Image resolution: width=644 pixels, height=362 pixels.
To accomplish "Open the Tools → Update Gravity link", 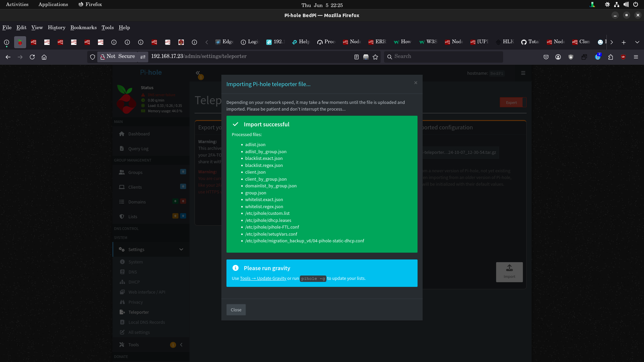I will tap(263, 278).
